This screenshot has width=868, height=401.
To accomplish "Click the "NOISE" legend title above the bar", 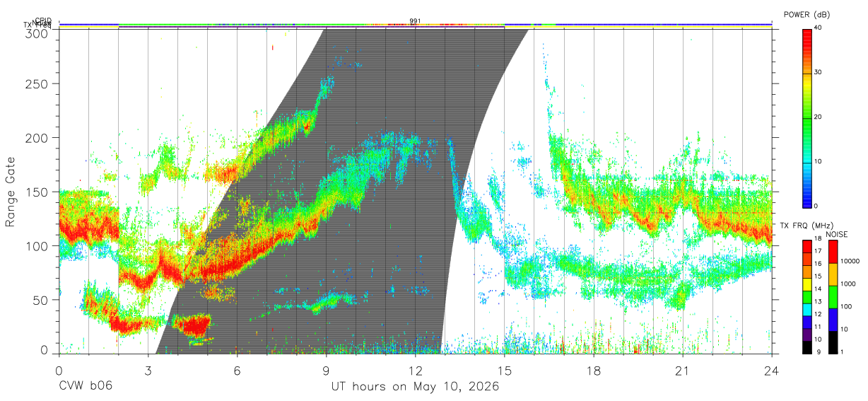I will click(x=838, y=234).
